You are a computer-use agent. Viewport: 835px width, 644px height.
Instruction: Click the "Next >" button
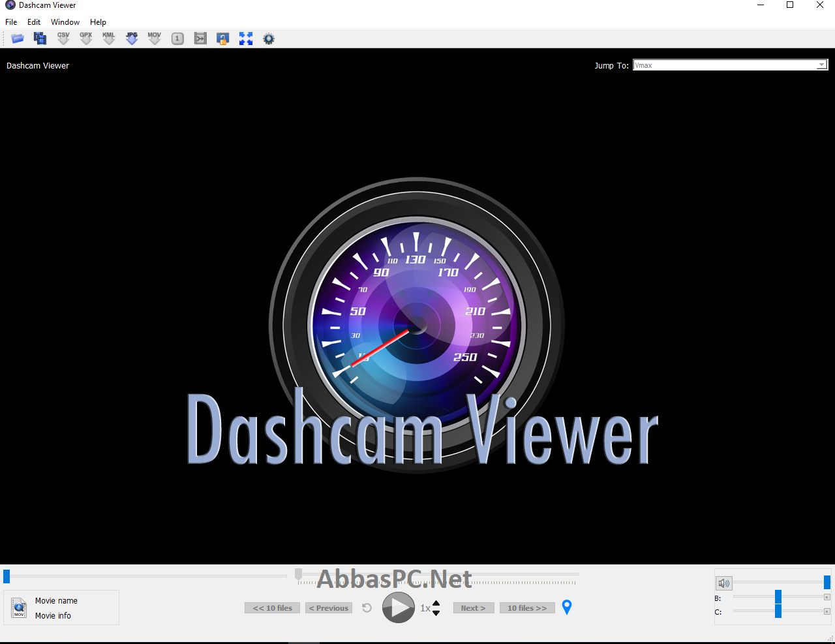474,607
